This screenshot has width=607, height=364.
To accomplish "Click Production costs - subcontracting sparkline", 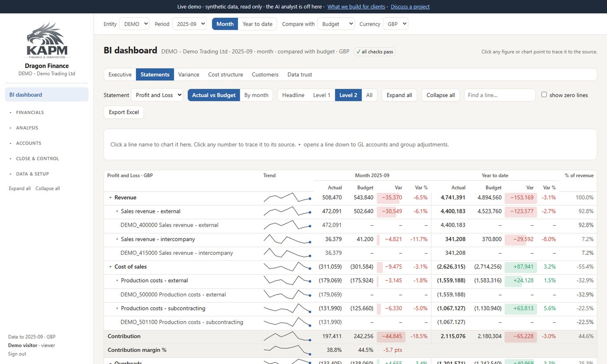I will [287, 309].
